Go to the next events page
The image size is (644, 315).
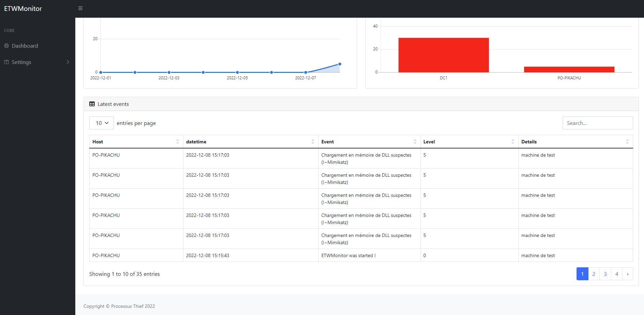[x=628, y=274]
